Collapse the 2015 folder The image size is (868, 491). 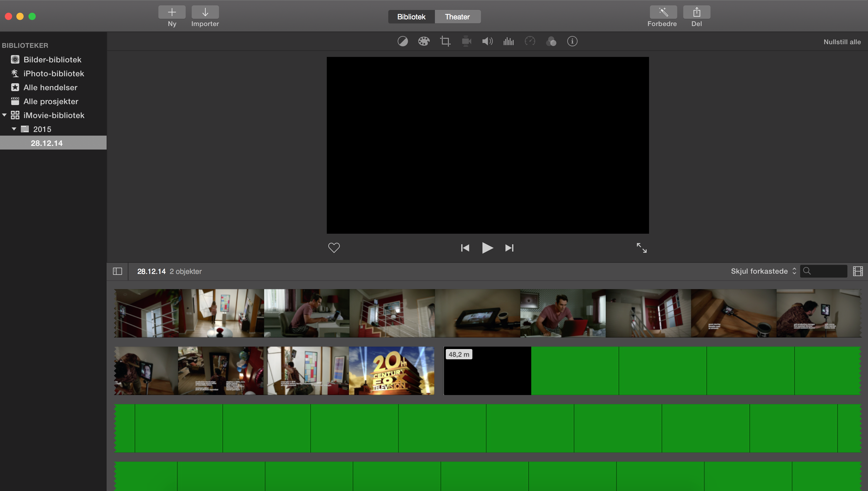tap(14, 129)
